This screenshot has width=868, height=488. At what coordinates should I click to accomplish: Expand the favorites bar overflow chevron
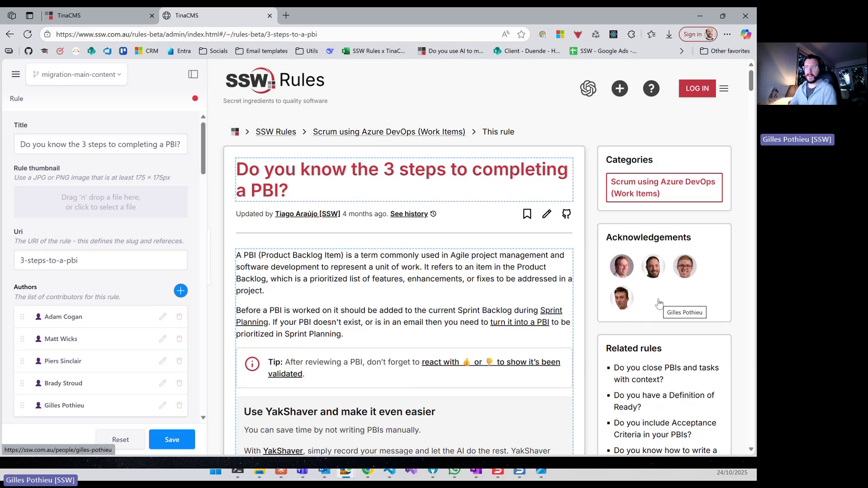pyautogui.click(x=681, y=51)
